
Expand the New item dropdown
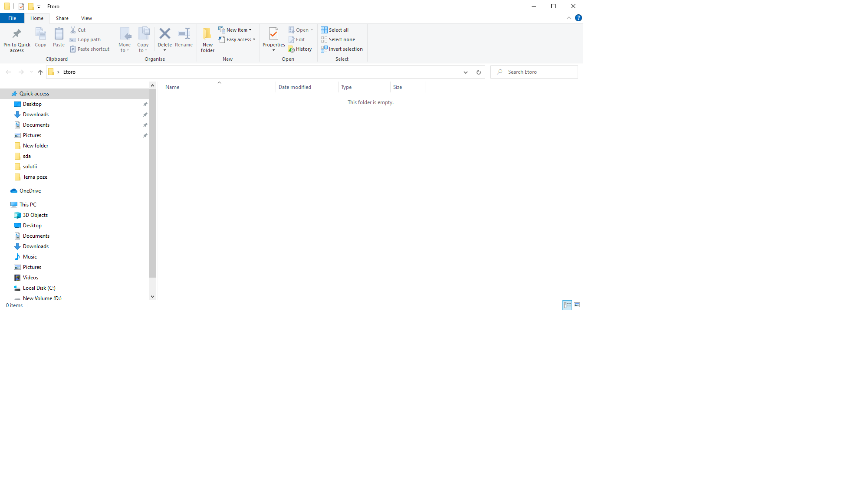coord(235,30)
